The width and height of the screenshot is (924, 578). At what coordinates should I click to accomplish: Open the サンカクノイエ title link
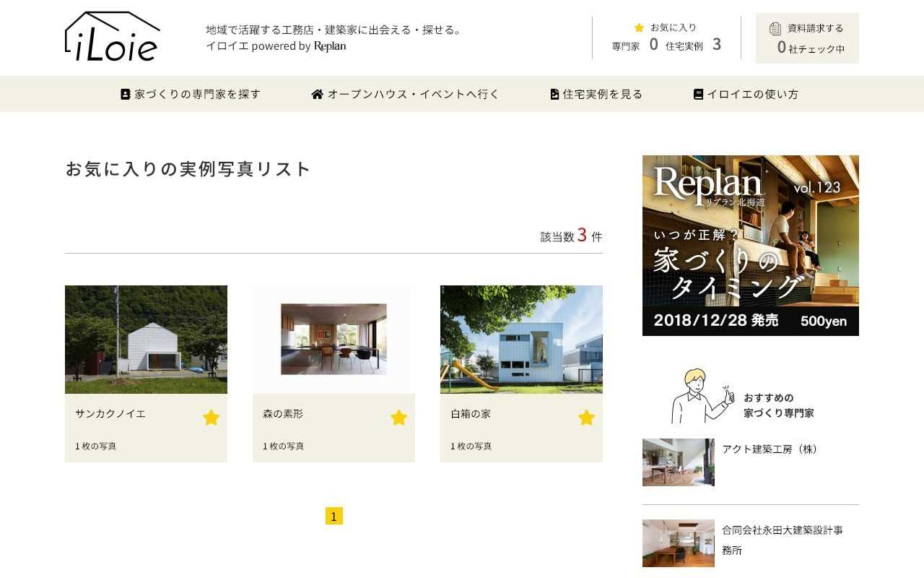tap(110, 414)
